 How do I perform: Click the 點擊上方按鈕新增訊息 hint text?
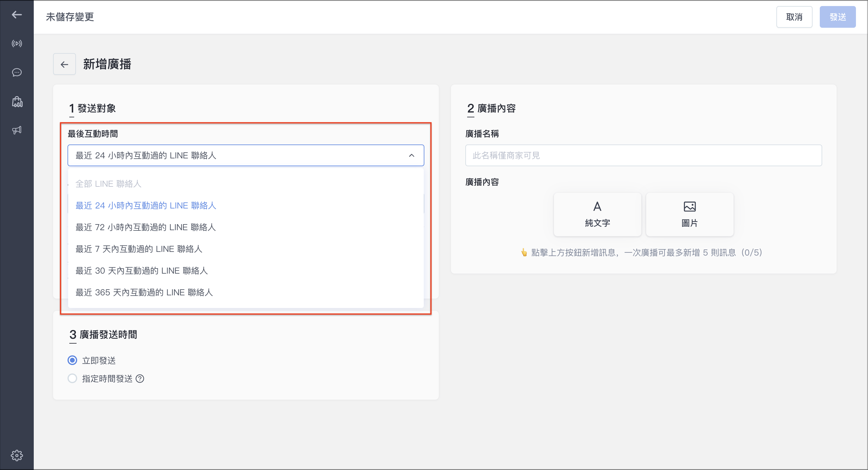pos(641,252)
